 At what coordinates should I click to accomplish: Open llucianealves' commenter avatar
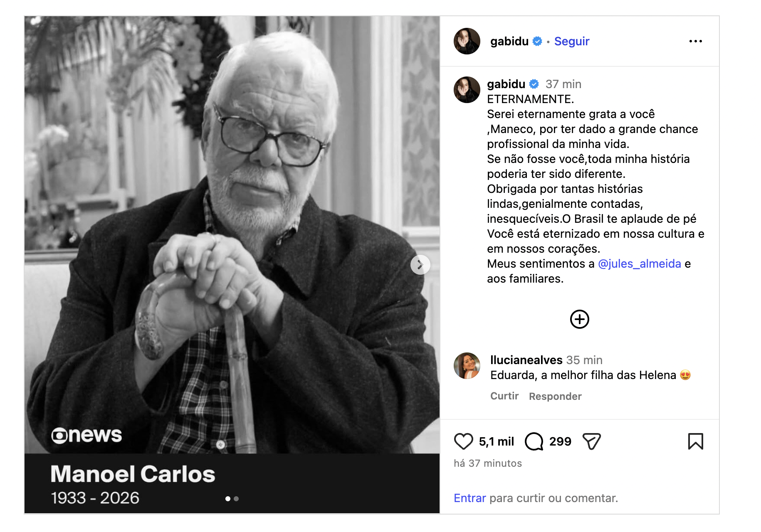pos(467,366)
